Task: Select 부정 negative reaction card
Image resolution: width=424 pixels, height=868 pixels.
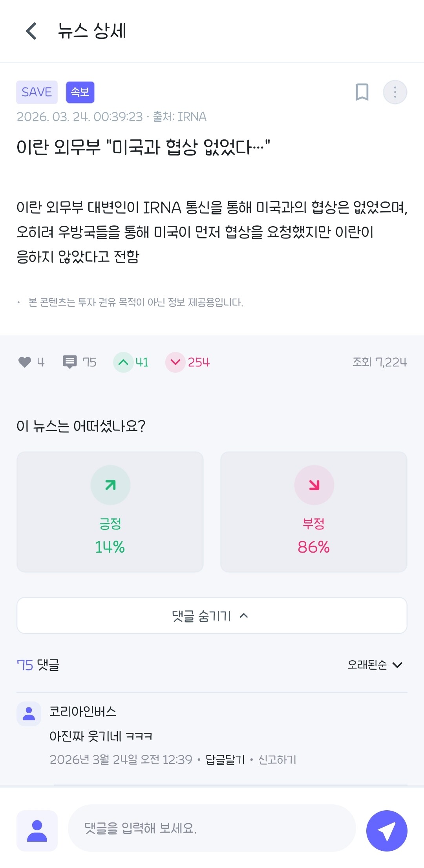Action: (x=314, y=511)
